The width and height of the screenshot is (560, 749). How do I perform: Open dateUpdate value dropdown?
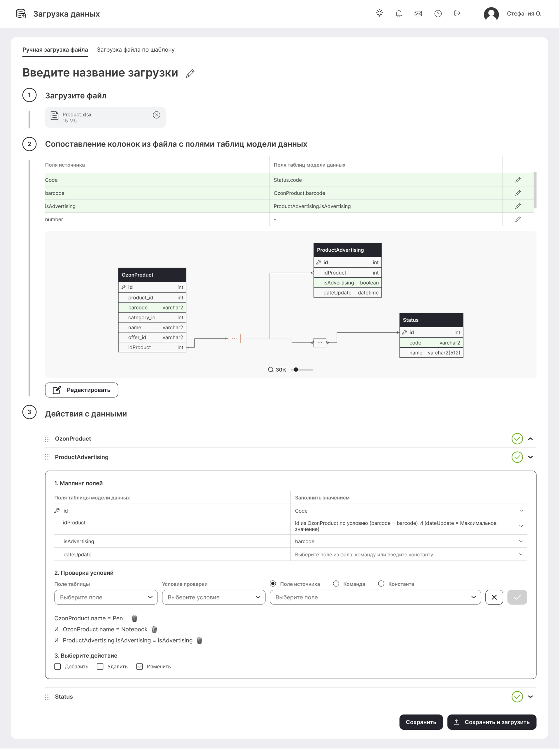(521, 554)
